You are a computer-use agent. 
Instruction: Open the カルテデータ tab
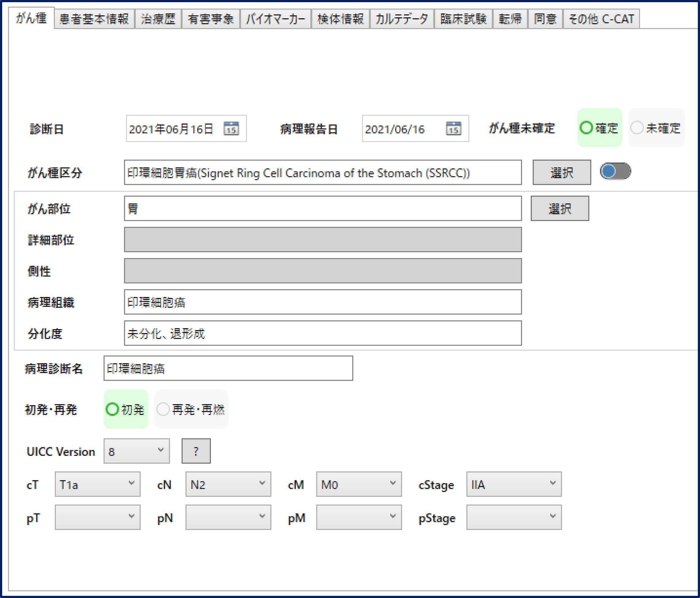coord(402,19)
